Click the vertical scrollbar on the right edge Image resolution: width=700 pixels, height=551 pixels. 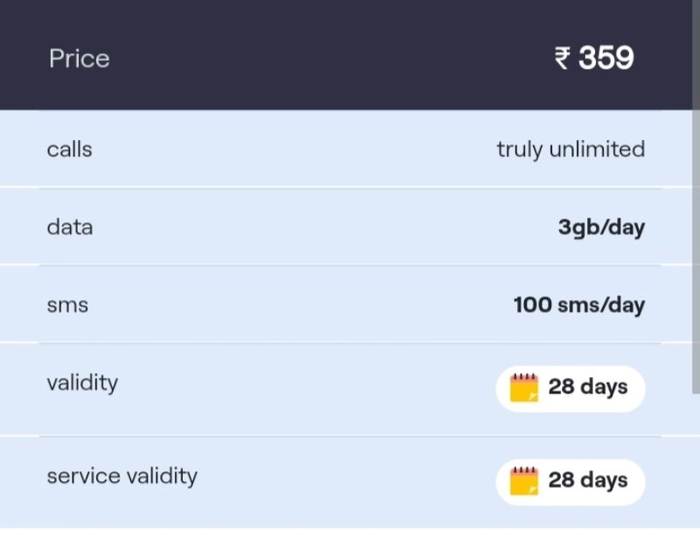(x=696, y=196)
